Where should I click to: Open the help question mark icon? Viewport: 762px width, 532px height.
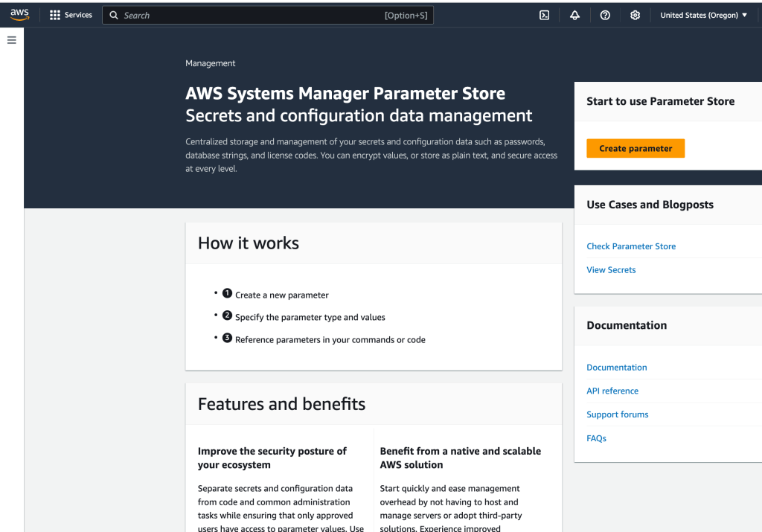point(605,15)
